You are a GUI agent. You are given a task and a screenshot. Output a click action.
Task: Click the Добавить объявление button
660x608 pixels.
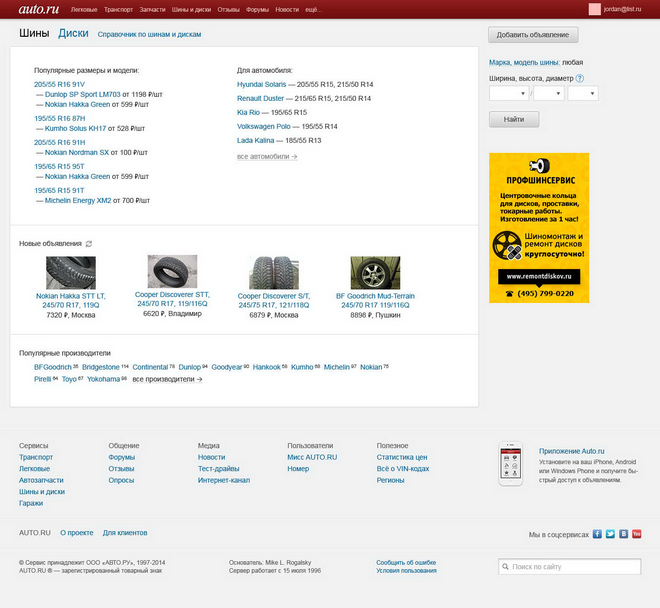coord(533,35)
